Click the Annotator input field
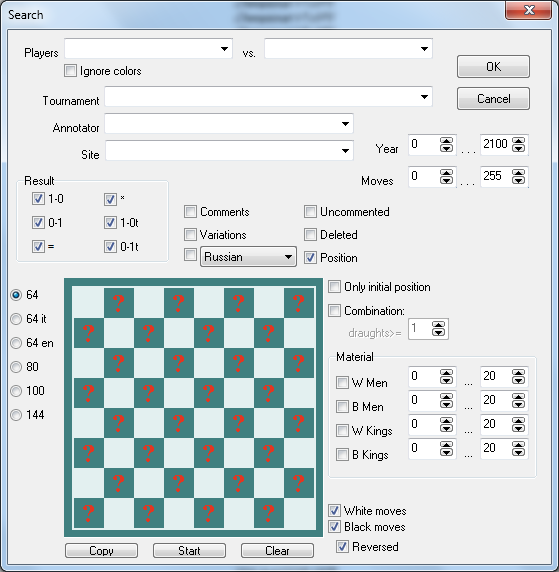Image resolution: width=559 pixels, height=572 pixels. tap(229, 124)
